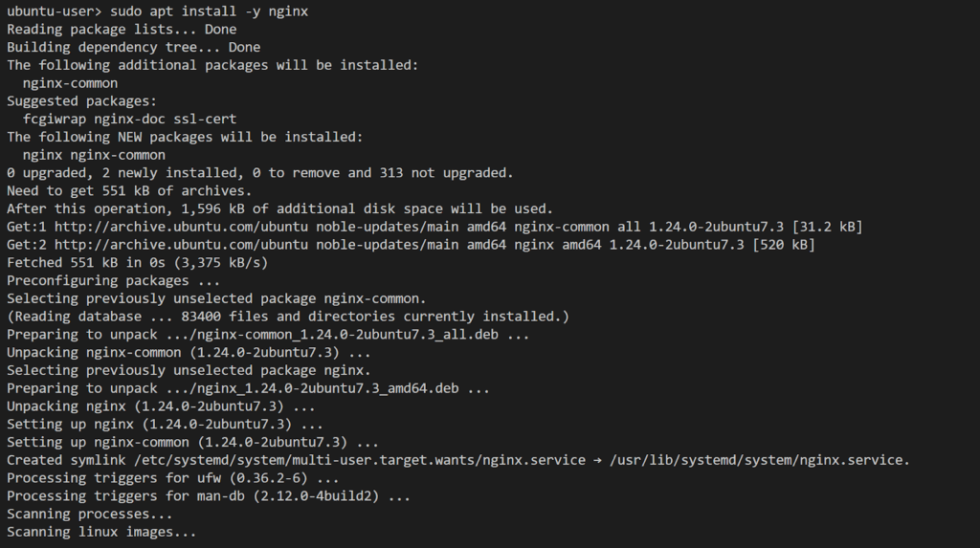This screenshot has width=980, height=548.
Task: Click 'fcgiwrap' in suggested packages line
Action: (x=55, y=120)
